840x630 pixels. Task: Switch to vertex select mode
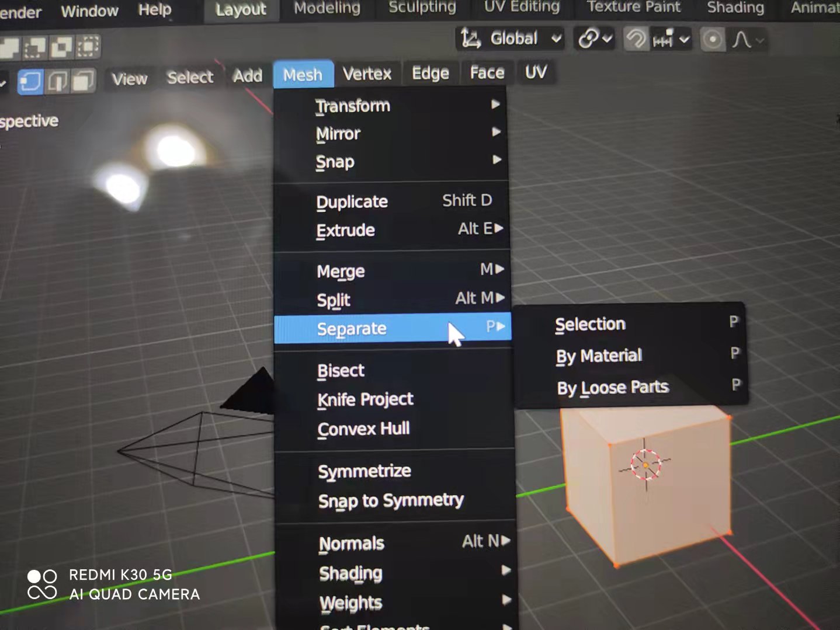[30, 81]
